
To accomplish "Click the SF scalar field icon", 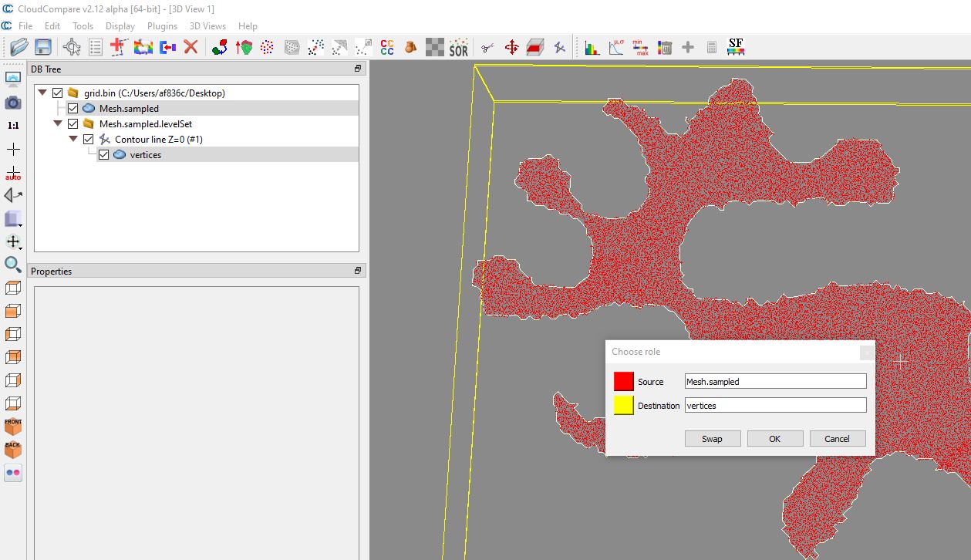I will coord(736,48).
